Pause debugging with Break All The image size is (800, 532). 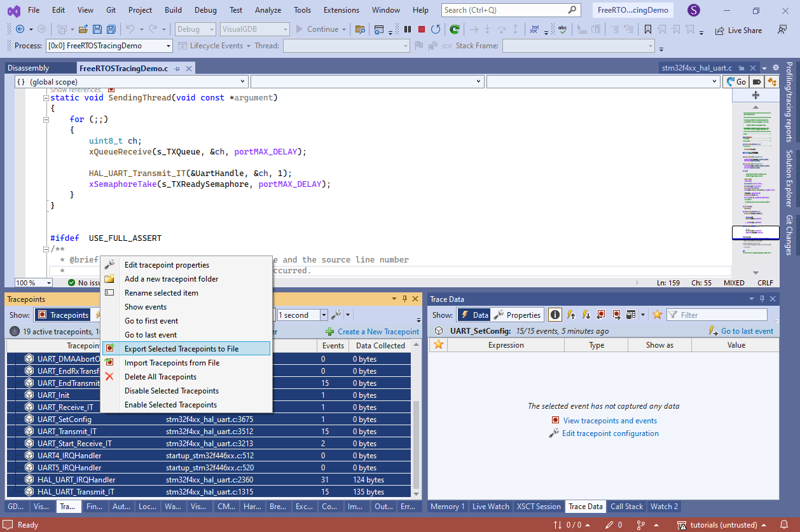[408, 29]
